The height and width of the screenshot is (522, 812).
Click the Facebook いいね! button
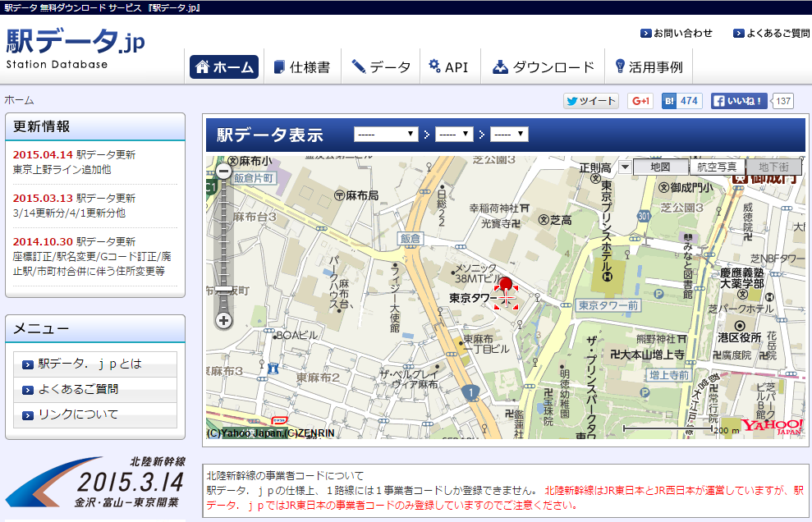coord(739,101)
